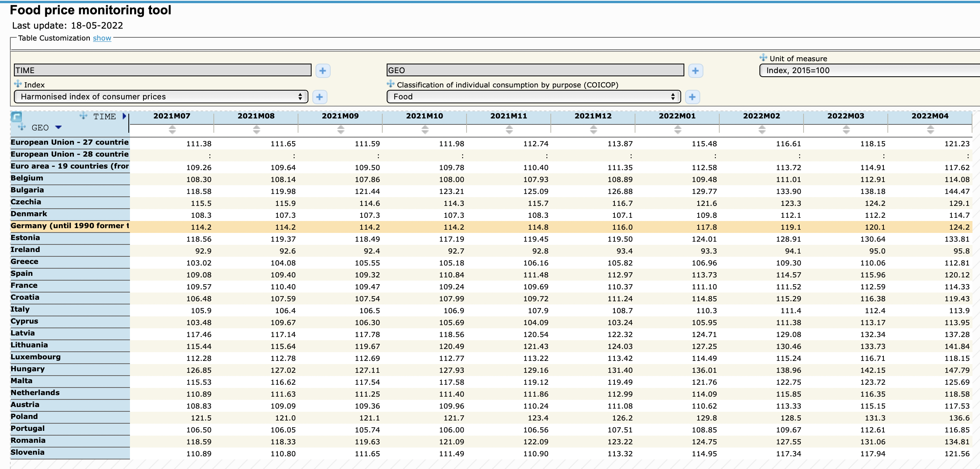Click the 2022M01 column header
The height and width of the screenshot is (469, 980).
pyautogui.click(x=677, y=116)
